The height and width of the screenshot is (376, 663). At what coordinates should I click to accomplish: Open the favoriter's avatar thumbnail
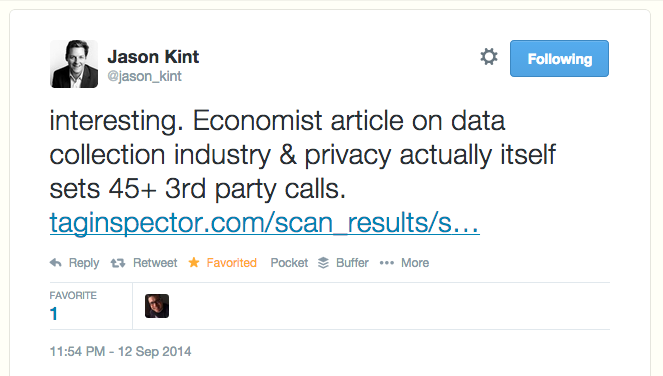[x=157, y=306]
